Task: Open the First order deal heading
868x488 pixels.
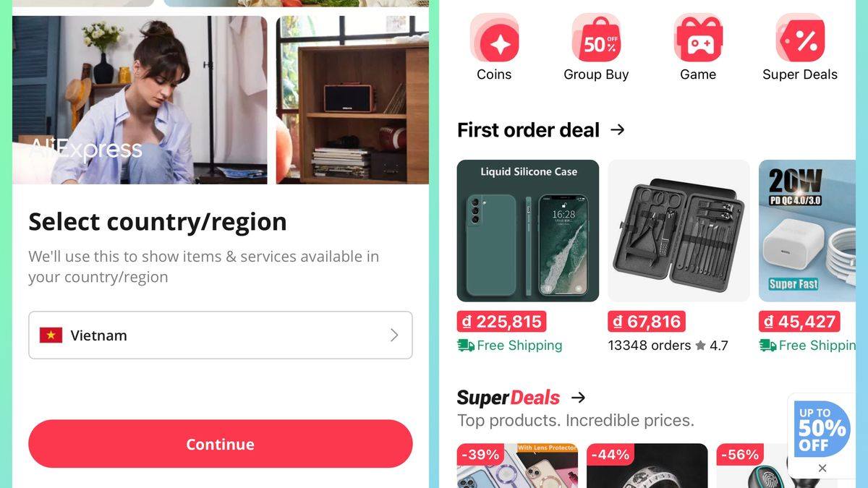Action: tap(528, 130)
